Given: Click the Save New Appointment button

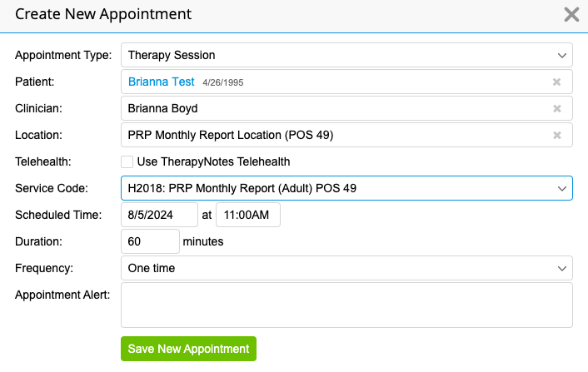Looking at the screenshot, I should (x=188, y=349).
